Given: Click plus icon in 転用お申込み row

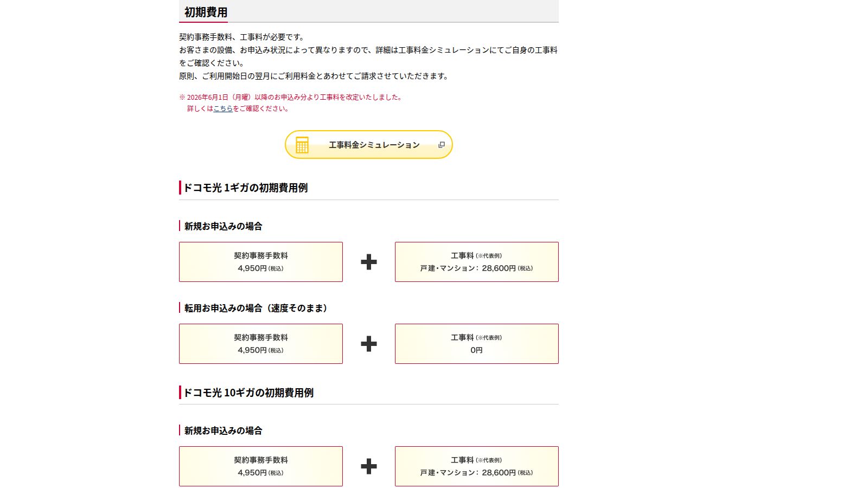Looking at the screenshot, I should (369, 344).
